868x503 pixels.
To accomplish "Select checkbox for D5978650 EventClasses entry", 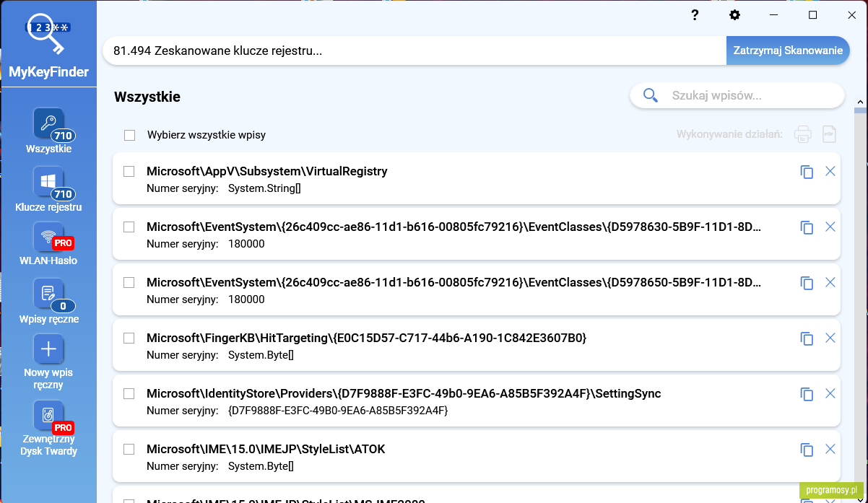I will (x=129, y=282).
